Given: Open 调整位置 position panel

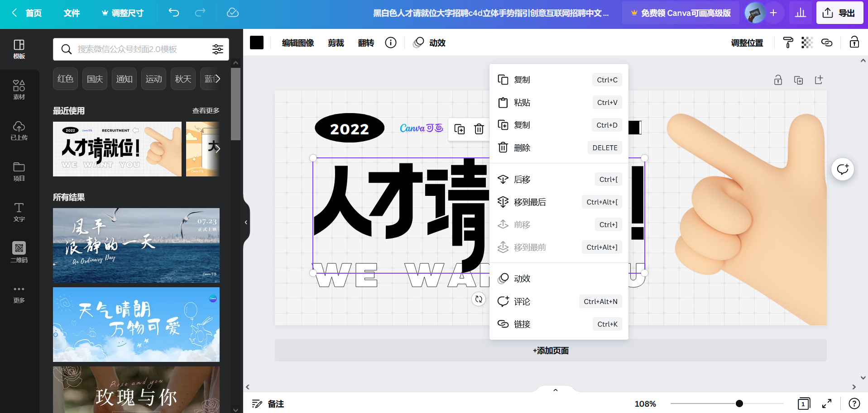Looking at the screenshot, I should [747, 43].
